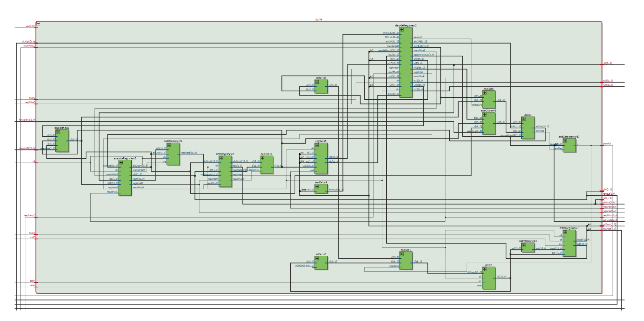Viewport: 644px width, 321px height.
Task: Click the immExt:s4 instance name label
Action: pos(321,182)
